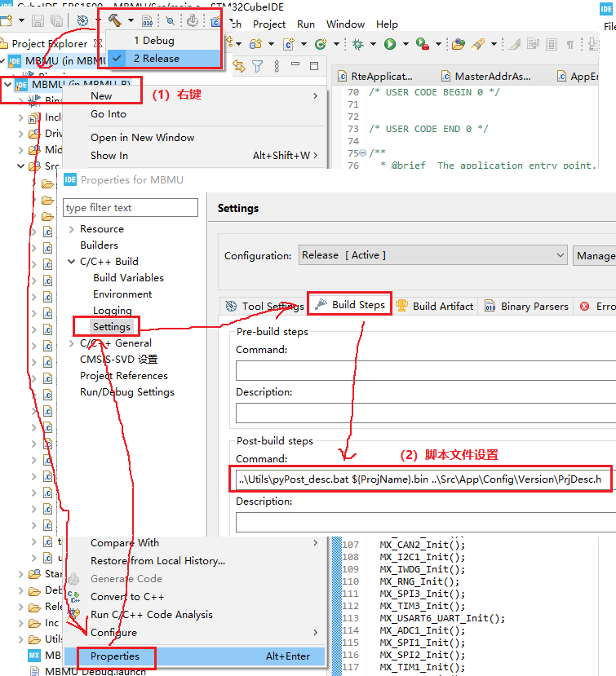Click the Run external tools icon

423,44
